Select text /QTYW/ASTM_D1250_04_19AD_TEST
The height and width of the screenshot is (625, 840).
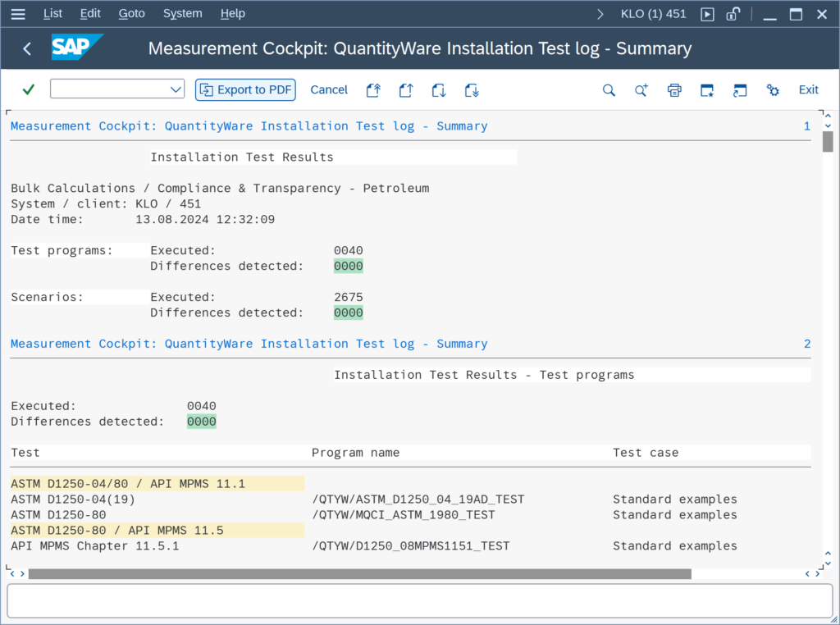[418, 500]
